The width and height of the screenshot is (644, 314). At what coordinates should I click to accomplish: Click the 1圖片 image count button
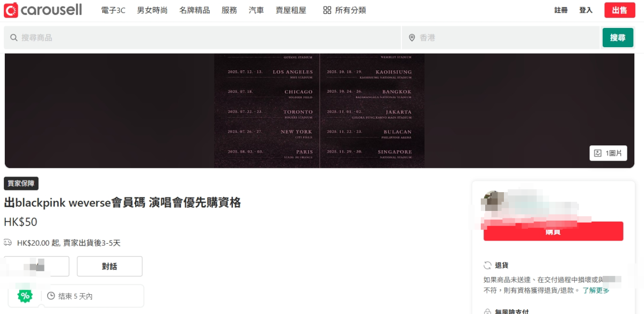click(609, 154)
